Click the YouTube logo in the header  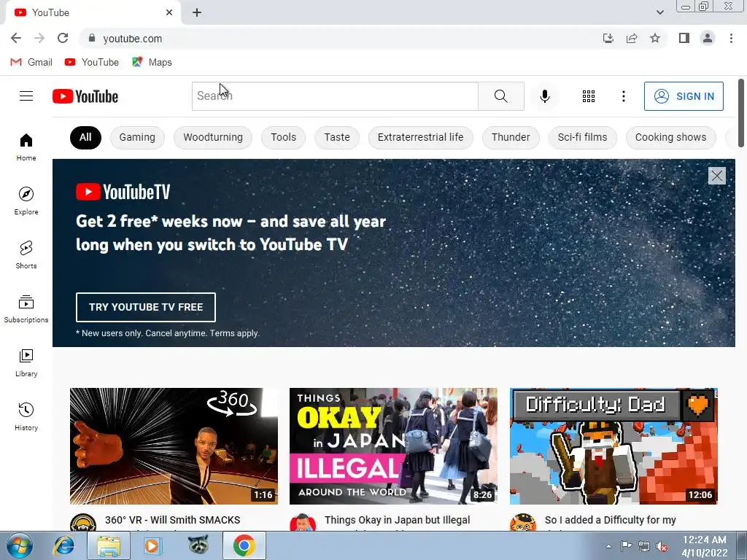[x=85, y=96]
